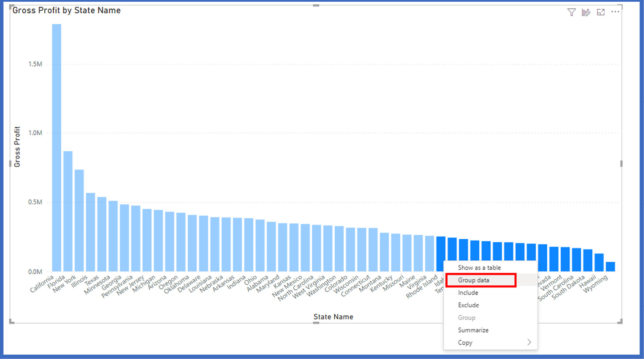This screenshot has width=644, height=359.
Task: Click the Gross Profit by State Name title
Action: pos(67,10)
